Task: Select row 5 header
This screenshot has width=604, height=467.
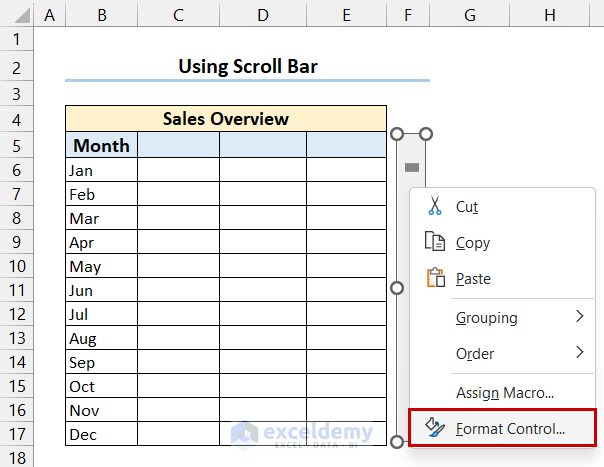Action: pos(17,144)
